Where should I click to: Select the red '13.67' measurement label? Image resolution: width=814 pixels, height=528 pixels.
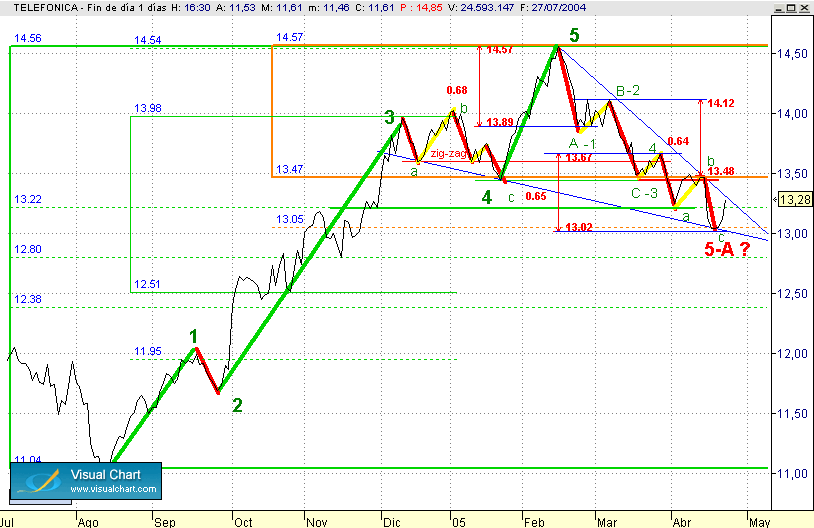[x=579, y=157]
